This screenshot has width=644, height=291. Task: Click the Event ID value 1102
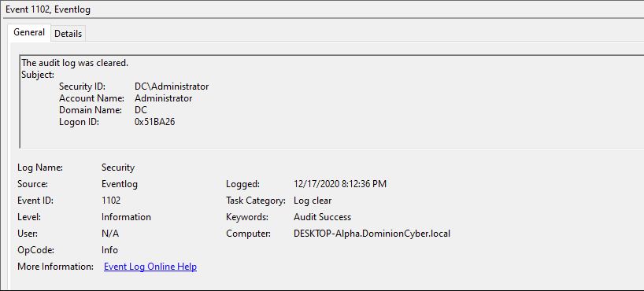point(111,201)
